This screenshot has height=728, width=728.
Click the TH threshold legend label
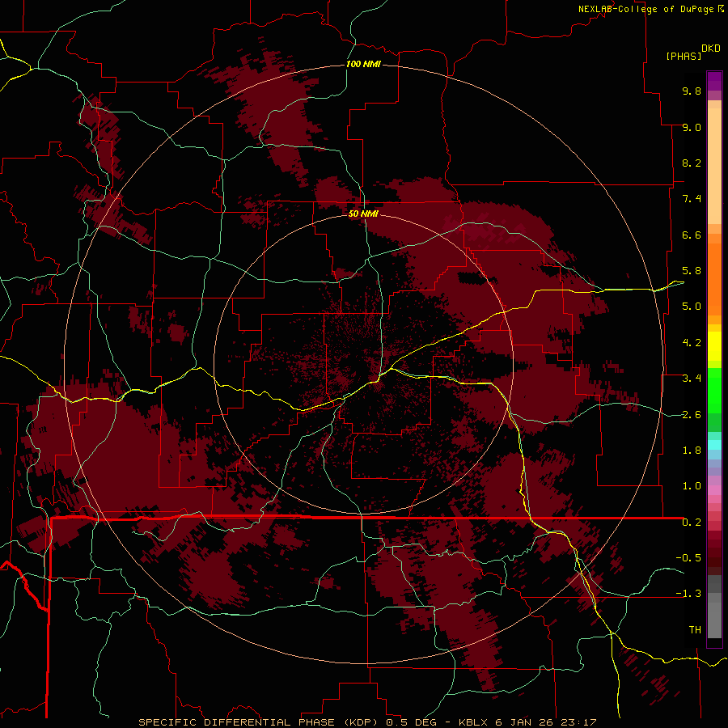tap(695, 630)
